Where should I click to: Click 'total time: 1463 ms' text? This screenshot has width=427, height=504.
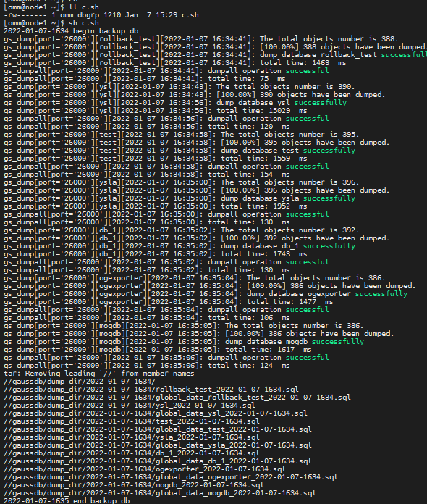(303, 63)
